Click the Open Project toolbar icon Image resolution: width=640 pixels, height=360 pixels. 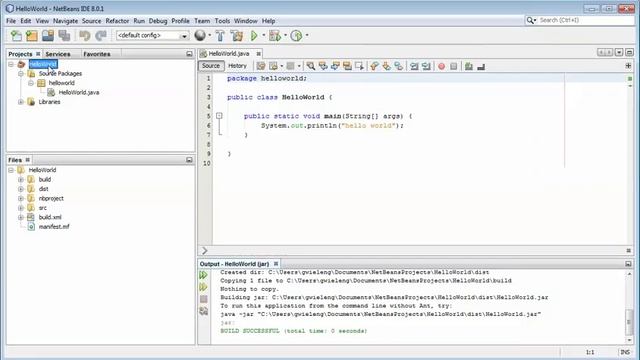[48, 36]
